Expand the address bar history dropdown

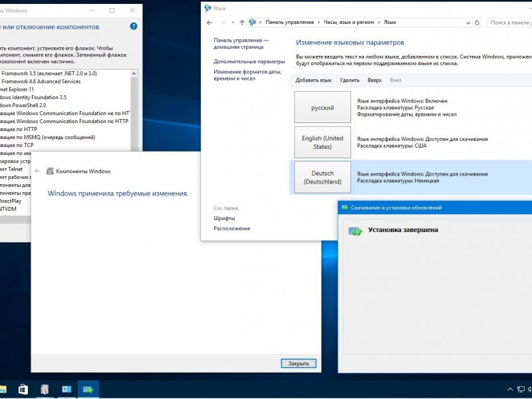click(468, 23)
